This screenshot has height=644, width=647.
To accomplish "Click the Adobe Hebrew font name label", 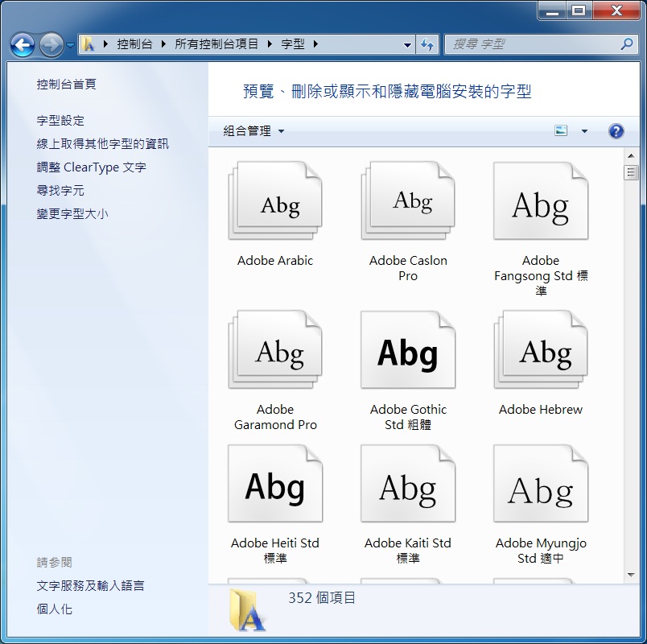I will click(x=541, y=410).
